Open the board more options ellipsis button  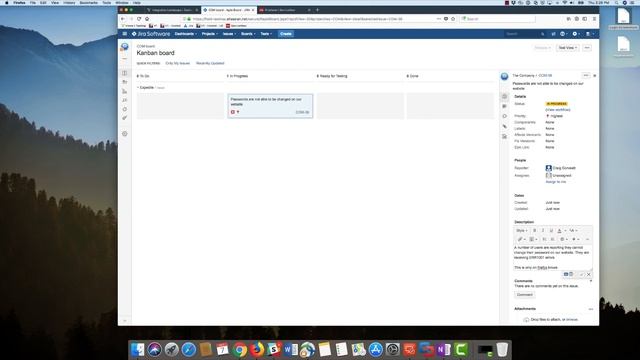pos(587,48)
